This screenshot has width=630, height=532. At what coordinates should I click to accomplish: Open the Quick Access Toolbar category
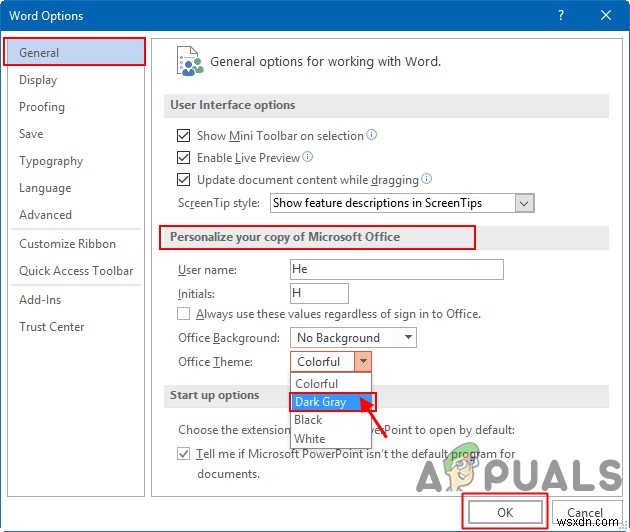[x=75, y=270]
